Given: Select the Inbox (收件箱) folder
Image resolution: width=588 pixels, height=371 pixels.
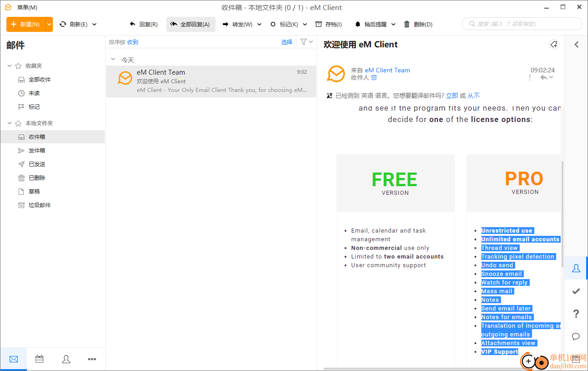Looking at the screenshot, I should [x=52, y=137].
